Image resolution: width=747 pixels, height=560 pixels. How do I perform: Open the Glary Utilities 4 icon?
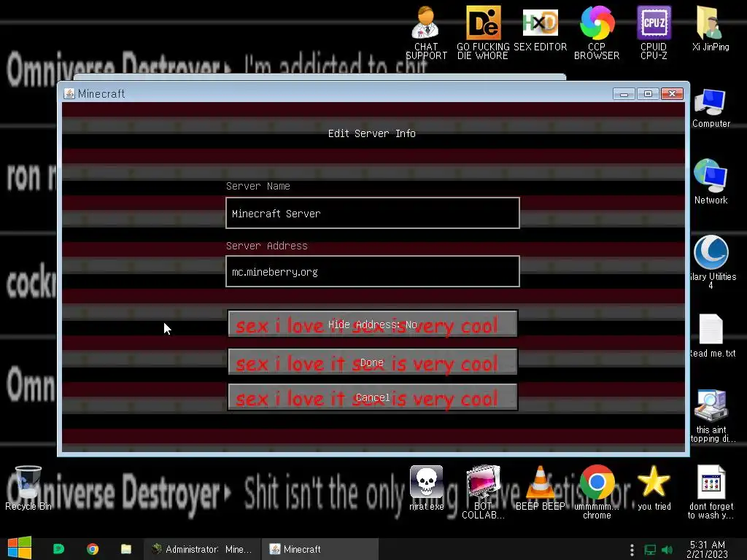pyautogui.click(x=711, y=262)
